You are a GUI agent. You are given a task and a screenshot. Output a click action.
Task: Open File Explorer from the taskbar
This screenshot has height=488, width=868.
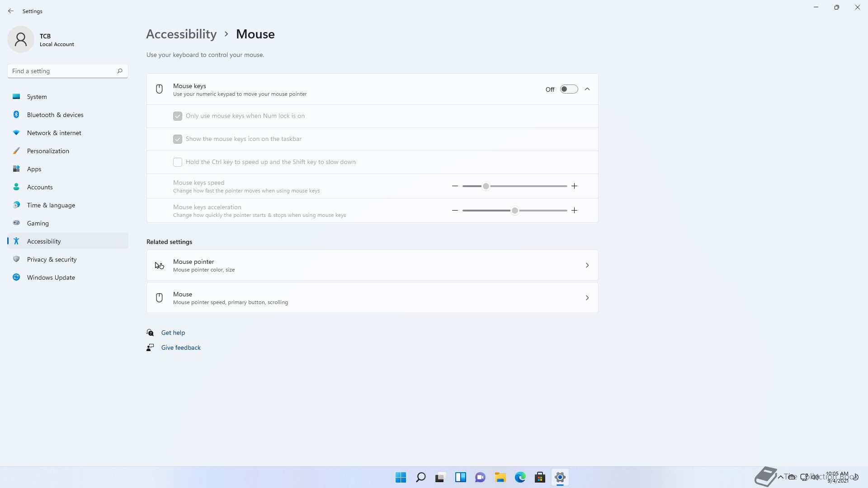(x=500, y=477)
